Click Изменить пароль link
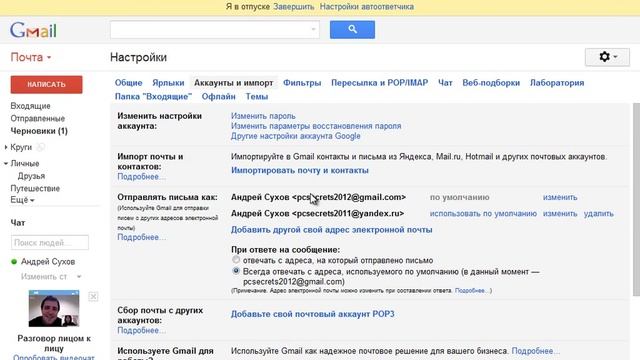Image resolution: width=640 pixels, height=360 pixels. pos(263,116)
